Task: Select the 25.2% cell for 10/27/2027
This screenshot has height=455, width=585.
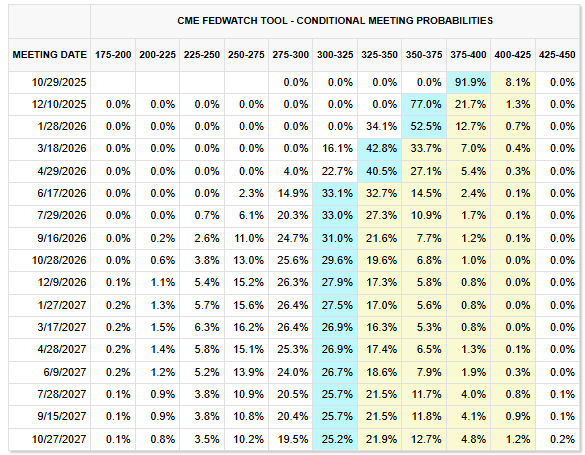Action: point(335,439)
